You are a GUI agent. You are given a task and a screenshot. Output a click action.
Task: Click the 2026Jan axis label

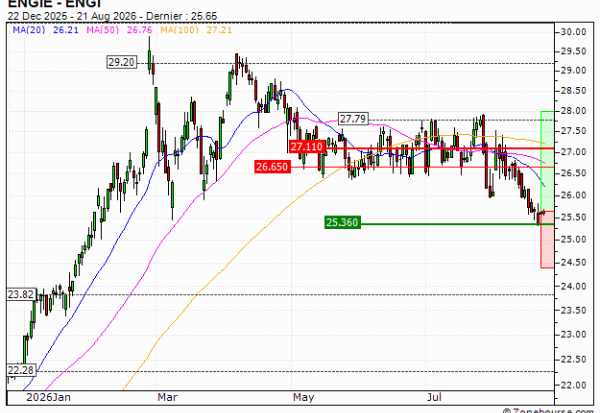(x=48, y=397)
